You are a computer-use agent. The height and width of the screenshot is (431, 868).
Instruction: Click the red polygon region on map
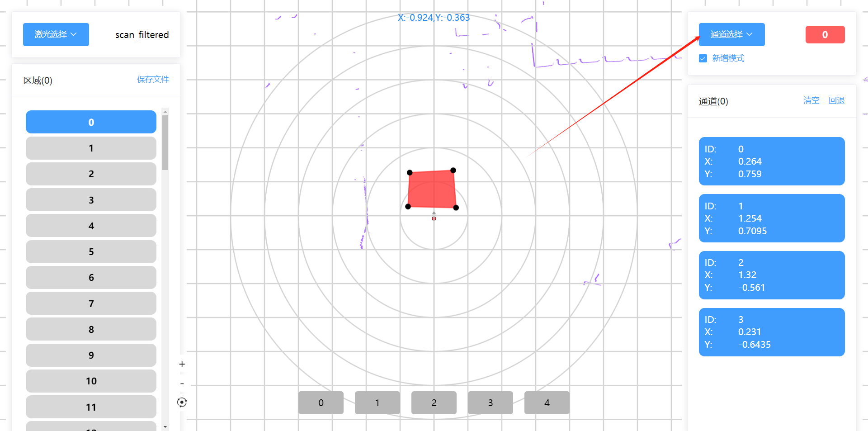(432, 189)
